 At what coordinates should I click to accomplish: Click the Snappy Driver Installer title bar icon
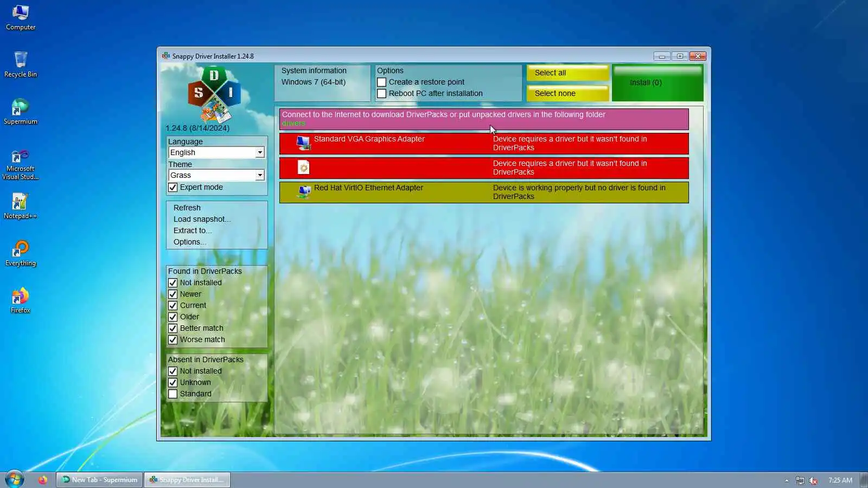pos(165,56)
